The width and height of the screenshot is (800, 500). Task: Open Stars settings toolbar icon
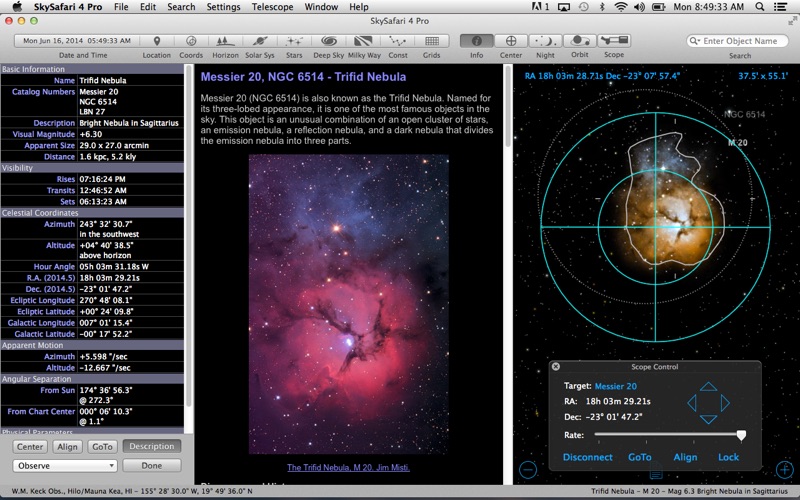tap(294, 41)
